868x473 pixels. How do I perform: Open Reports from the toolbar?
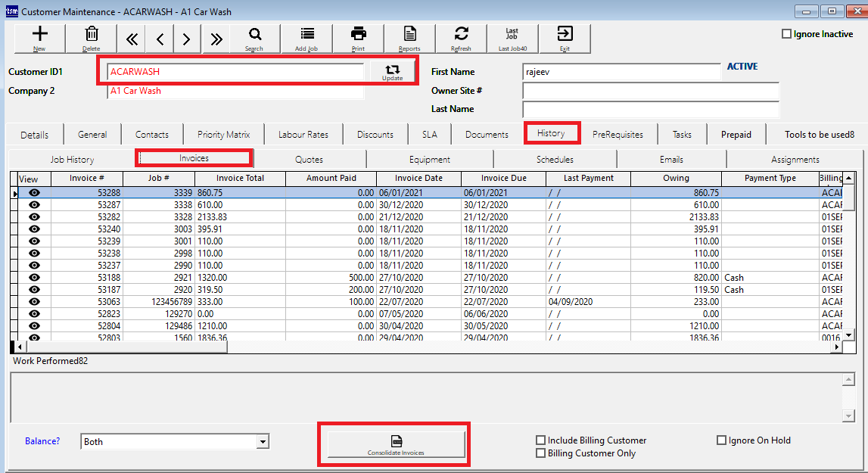(x=409, y=36)
